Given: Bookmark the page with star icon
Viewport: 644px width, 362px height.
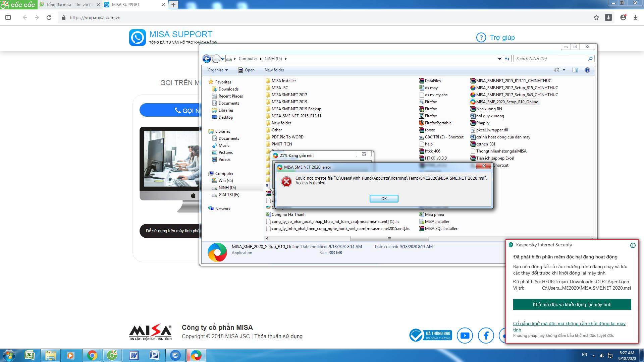Looking at the screenshot, I should point(596,17).
